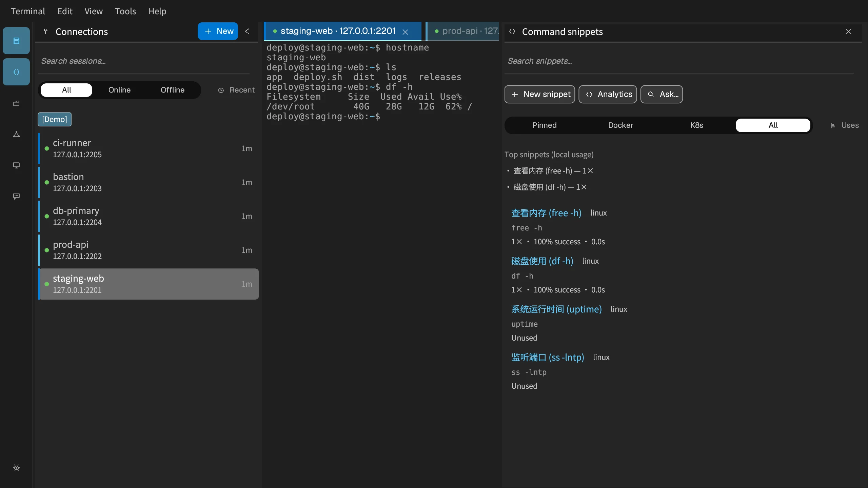Select the bastion session
This screenshot has width=868, height=488.
(x=149, y=182)
